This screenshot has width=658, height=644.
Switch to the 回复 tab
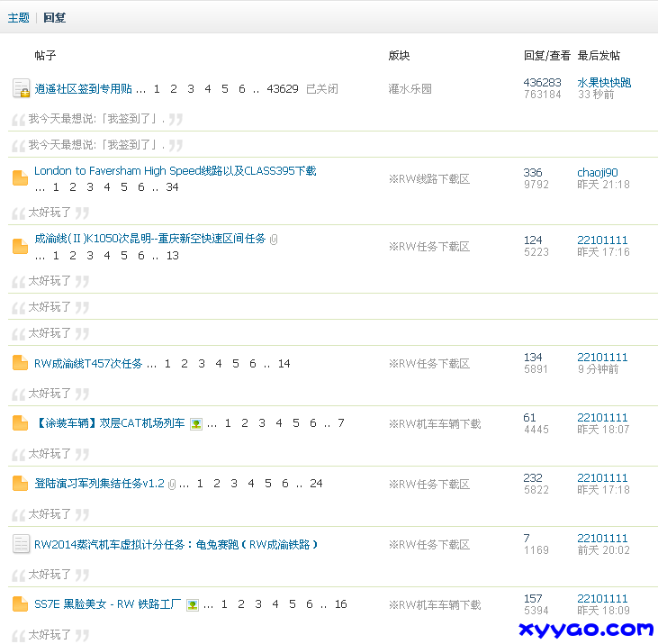pos(54,18)
